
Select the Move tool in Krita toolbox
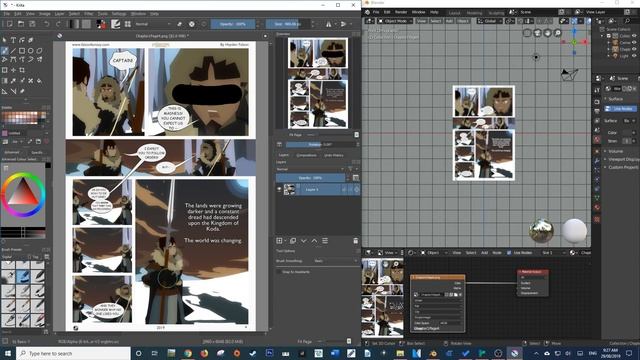tap(13, 70)
